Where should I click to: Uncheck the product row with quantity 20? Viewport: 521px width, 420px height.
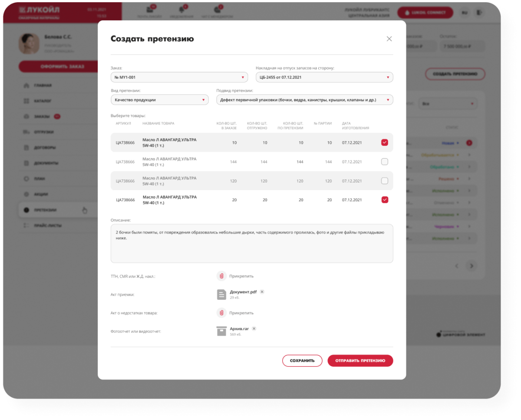pyautogui.click(x=384, y=200)
